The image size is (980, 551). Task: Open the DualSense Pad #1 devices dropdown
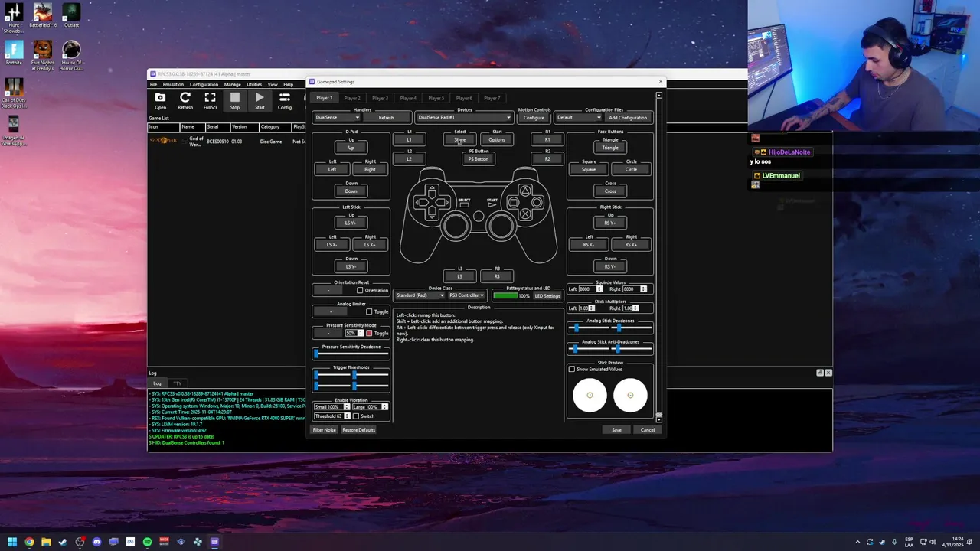464,117
